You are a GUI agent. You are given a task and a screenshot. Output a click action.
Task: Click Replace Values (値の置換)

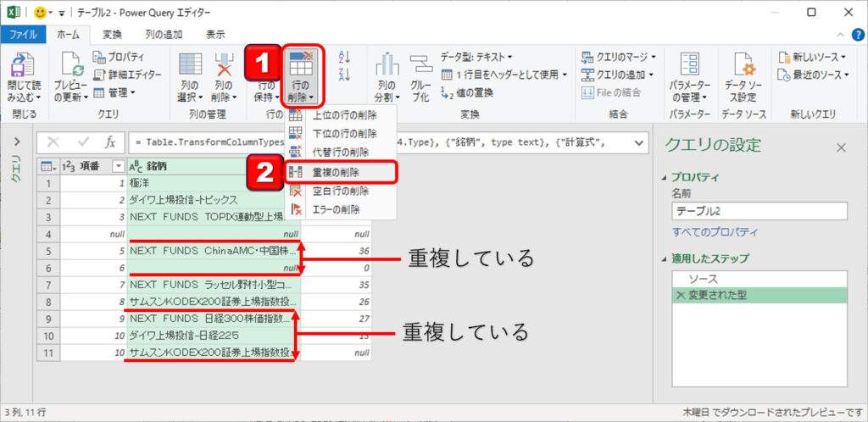467,92
